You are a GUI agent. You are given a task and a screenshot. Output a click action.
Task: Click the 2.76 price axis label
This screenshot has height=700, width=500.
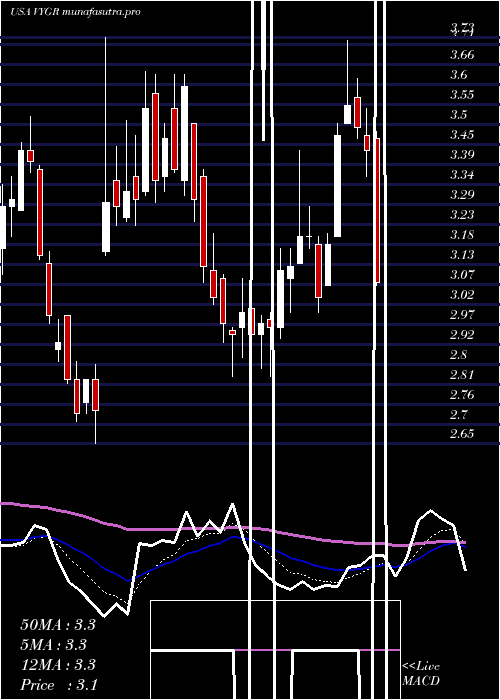pyautogui.click(x=462, y=395)
